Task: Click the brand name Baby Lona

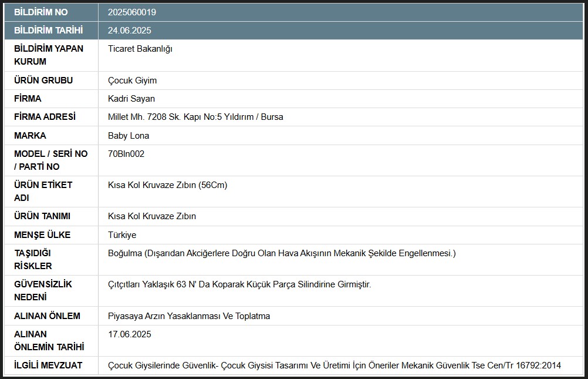Action: (x=129, y=136)
